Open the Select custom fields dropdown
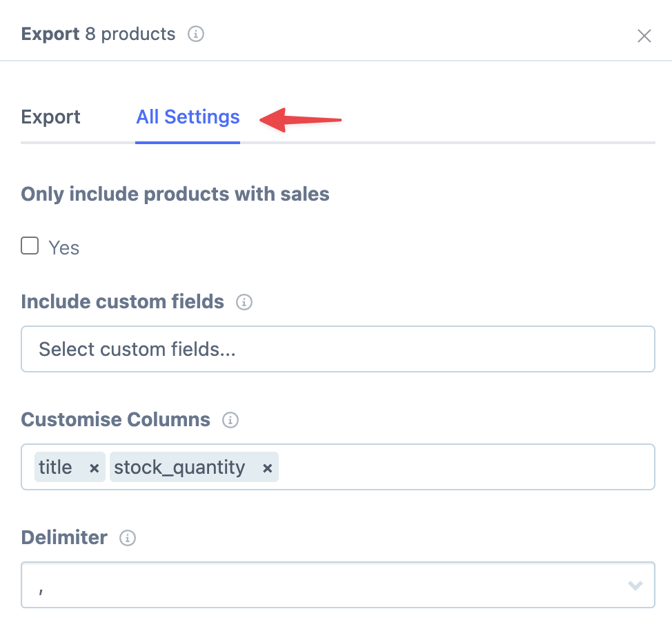The height and width of the screenshot is (640, 672). 338,349
